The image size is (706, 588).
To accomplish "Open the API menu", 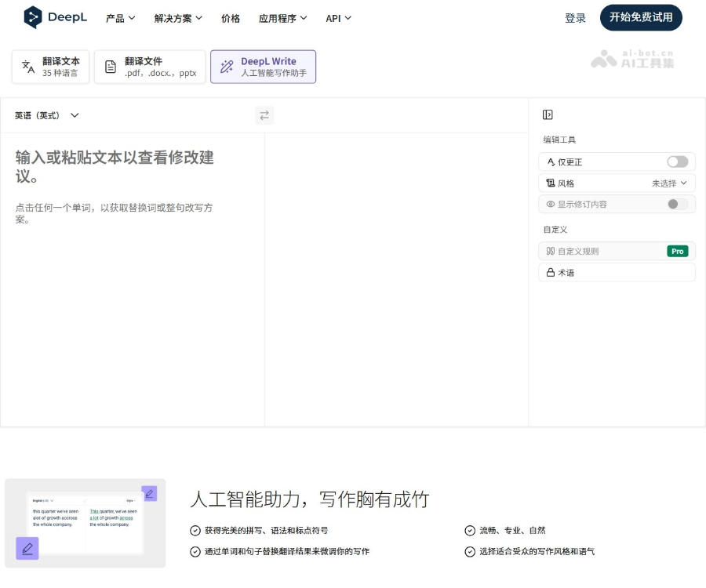I will [x=338, y=18].
